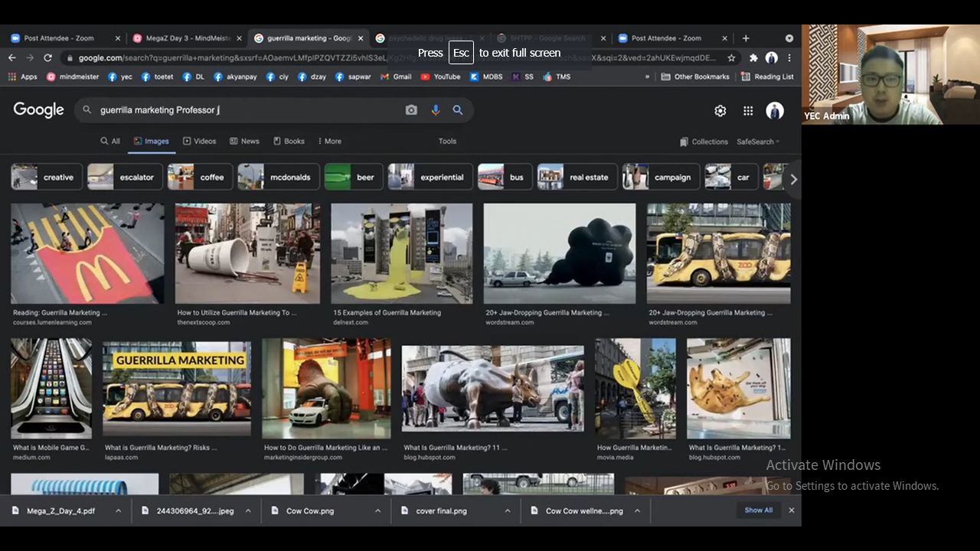
Task: Open the giant spilled coffee cup image
Action: click(247, 253)
